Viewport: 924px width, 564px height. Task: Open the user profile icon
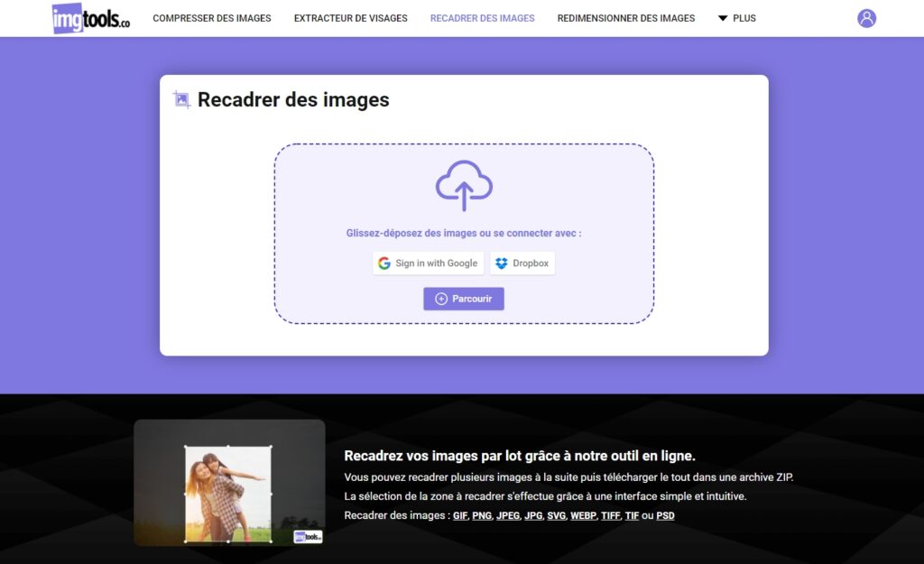click(866, 17)
